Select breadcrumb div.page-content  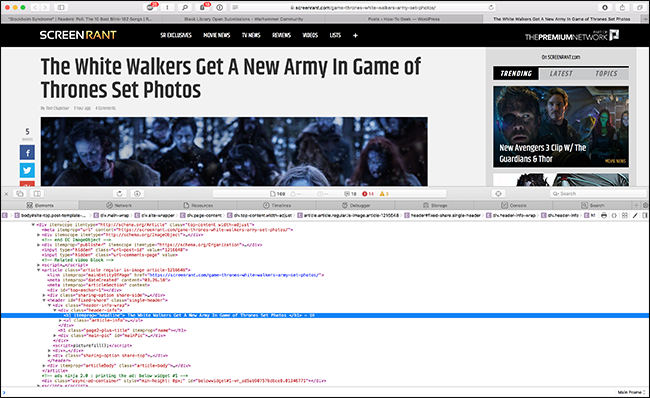[201, 215]
